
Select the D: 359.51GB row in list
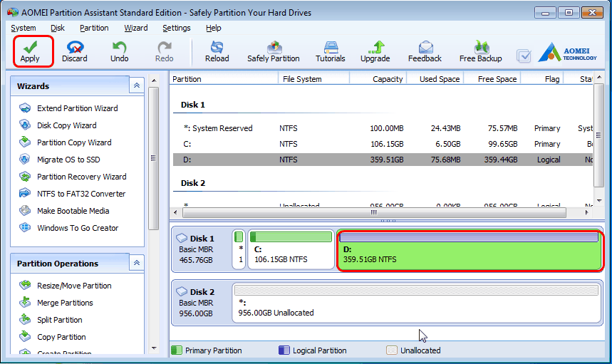pos(383,160)
